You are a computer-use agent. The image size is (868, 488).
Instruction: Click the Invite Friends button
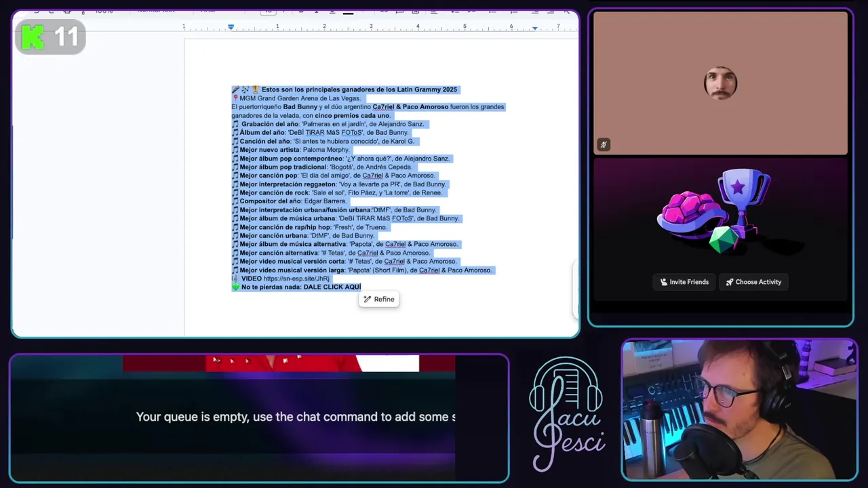click(684, 282)
